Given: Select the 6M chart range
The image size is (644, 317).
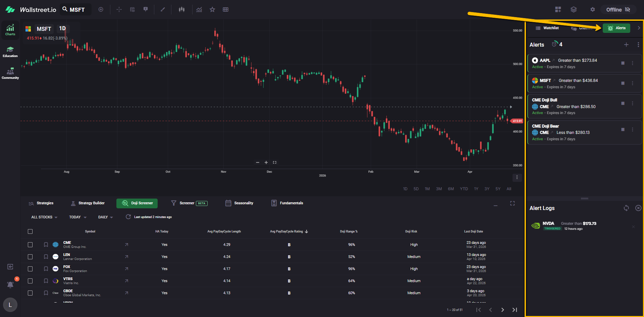Looking at the screenshot, I should click(451, 189).
